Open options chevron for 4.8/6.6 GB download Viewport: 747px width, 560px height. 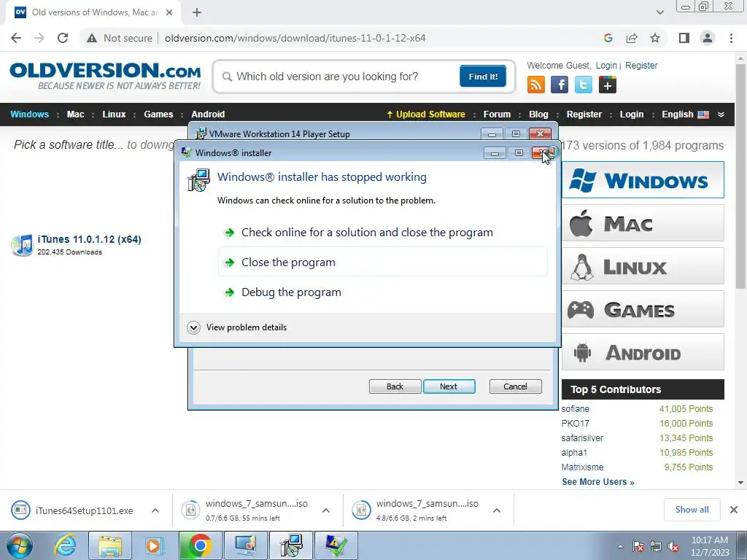tap(496, 510)
